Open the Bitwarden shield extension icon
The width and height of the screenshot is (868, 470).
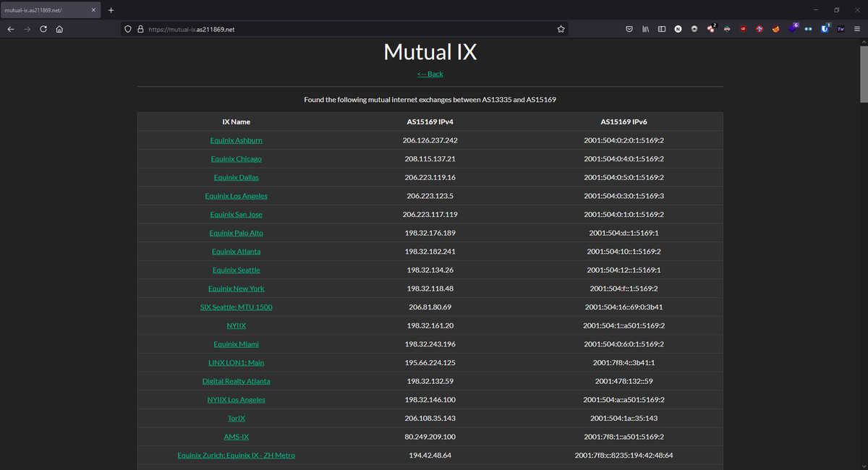click(x=825, y=29)
